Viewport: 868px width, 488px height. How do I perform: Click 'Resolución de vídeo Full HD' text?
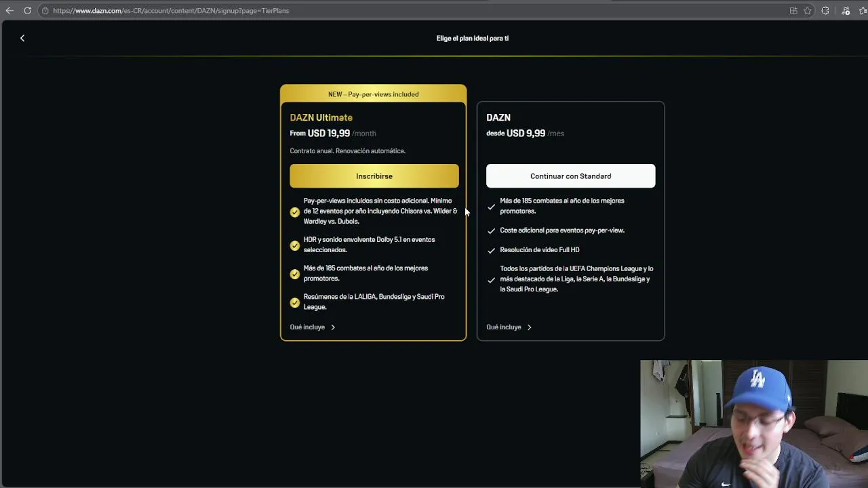(540, 250)
